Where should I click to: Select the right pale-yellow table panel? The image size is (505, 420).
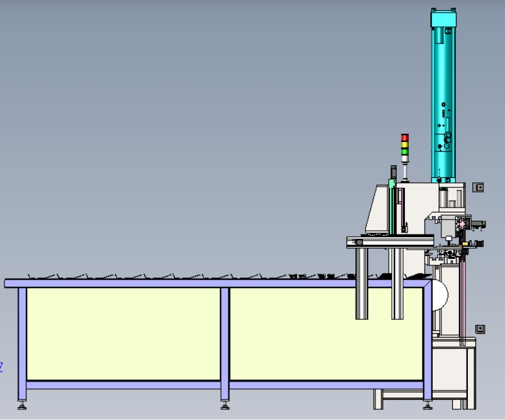click(326, 334)
